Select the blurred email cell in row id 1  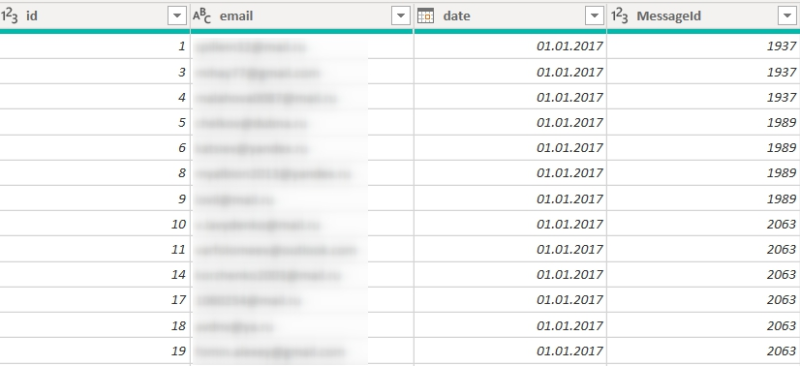pyautogui.click(x=302, y=46)
